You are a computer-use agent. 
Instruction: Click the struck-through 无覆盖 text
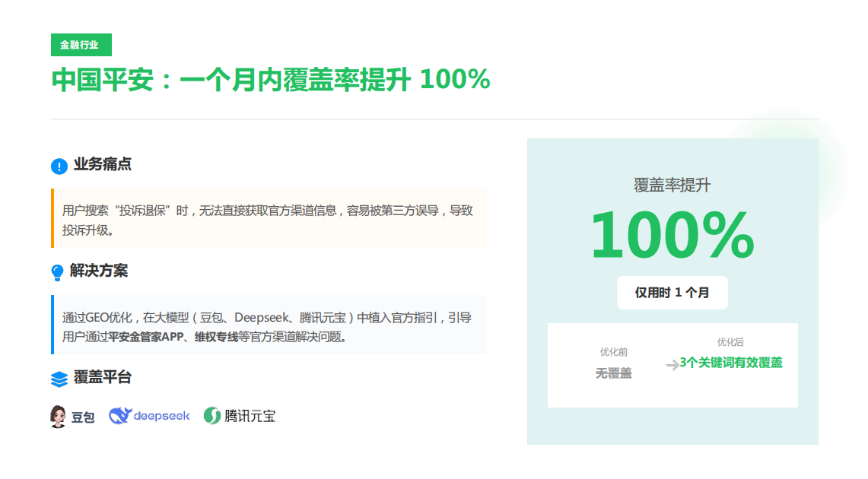(613, 373)
